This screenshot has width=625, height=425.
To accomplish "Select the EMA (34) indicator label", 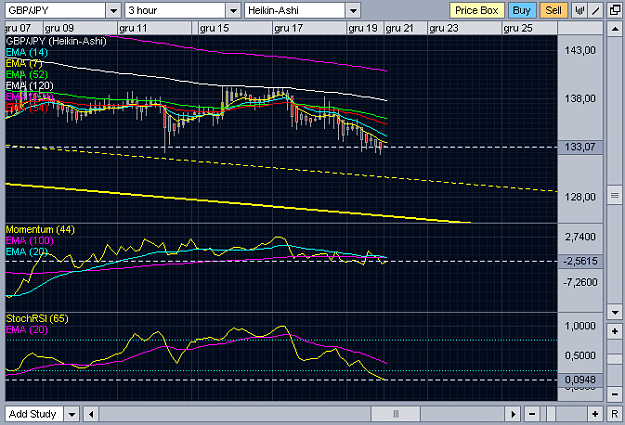I will (27, 108).
